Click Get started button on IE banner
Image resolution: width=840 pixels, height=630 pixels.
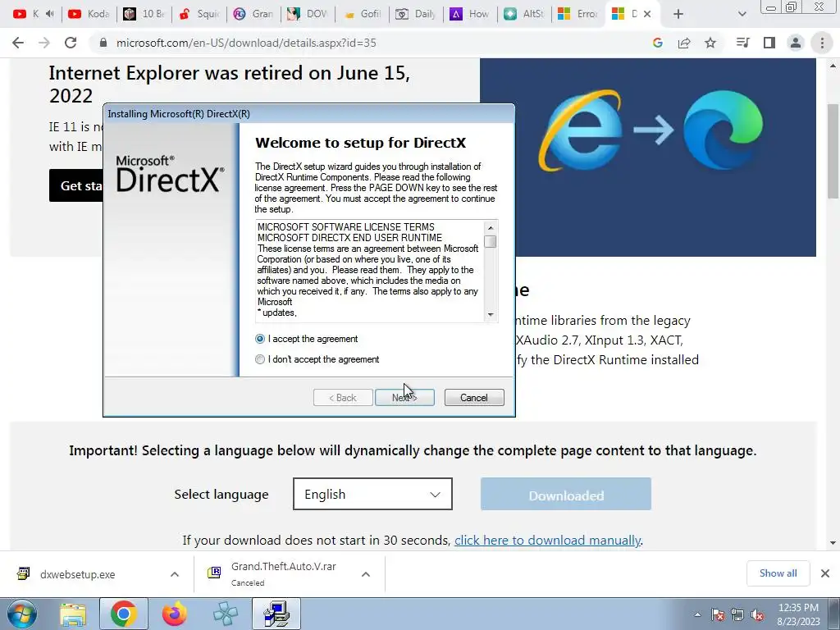(x=76, y=185)
